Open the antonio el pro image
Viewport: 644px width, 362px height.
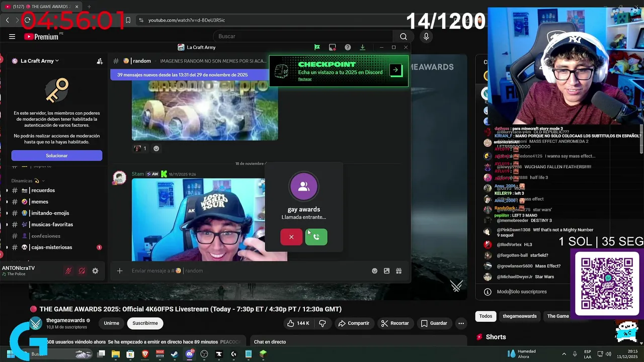coord(205,110)
